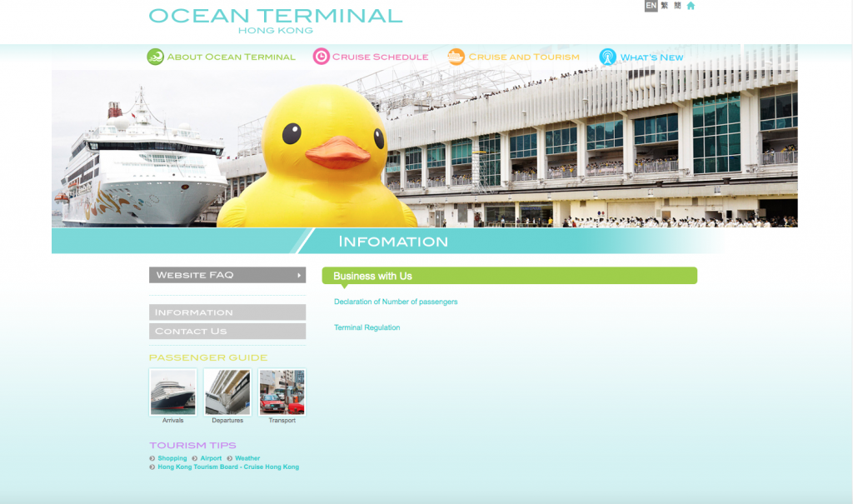Switch language to Simplified Chinese (簡)
This screenshot has width=853, height=504.
point(677,6)
